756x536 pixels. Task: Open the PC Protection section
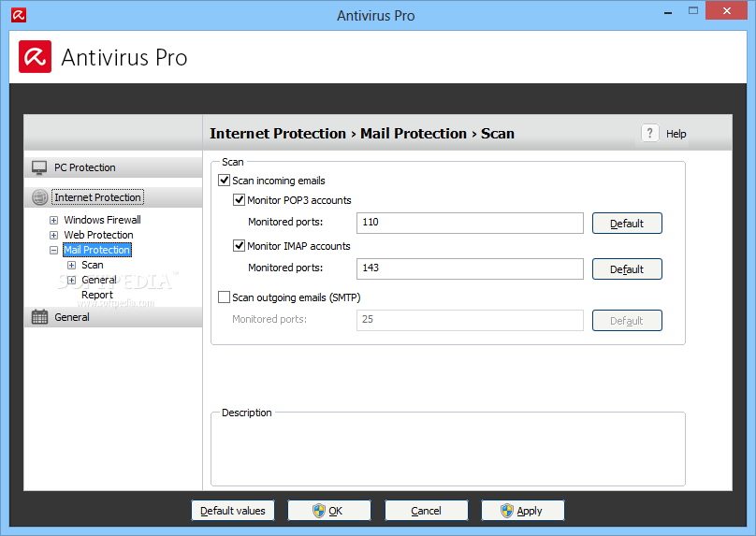pos(113,167)
